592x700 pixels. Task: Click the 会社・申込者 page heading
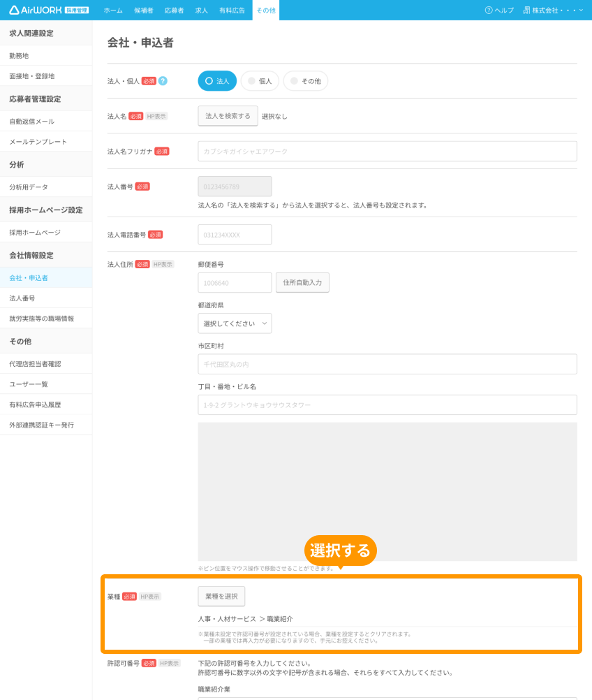coord(140,43)
